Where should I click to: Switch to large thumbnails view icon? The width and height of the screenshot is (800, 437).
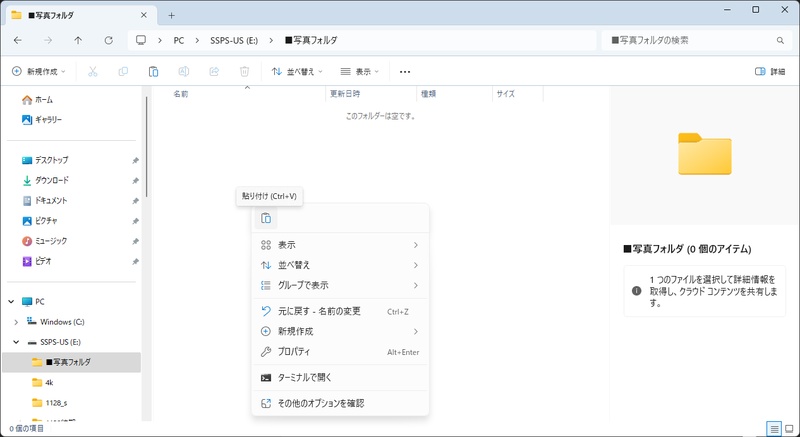point(789,428)
